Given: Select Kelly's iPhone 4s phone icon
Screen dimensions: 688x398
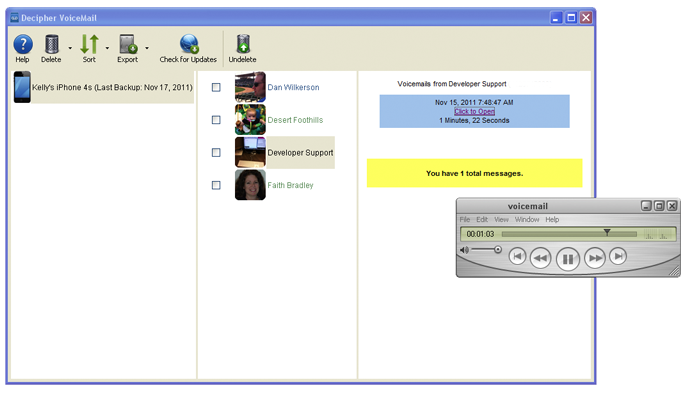Looking at the screenshot, I should [22, 87].
